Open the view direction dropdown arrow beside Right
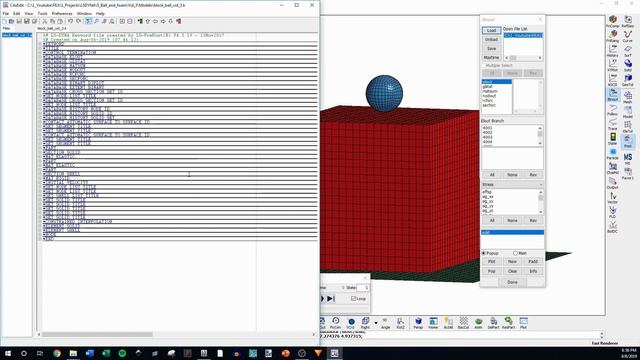 point(376,323)
